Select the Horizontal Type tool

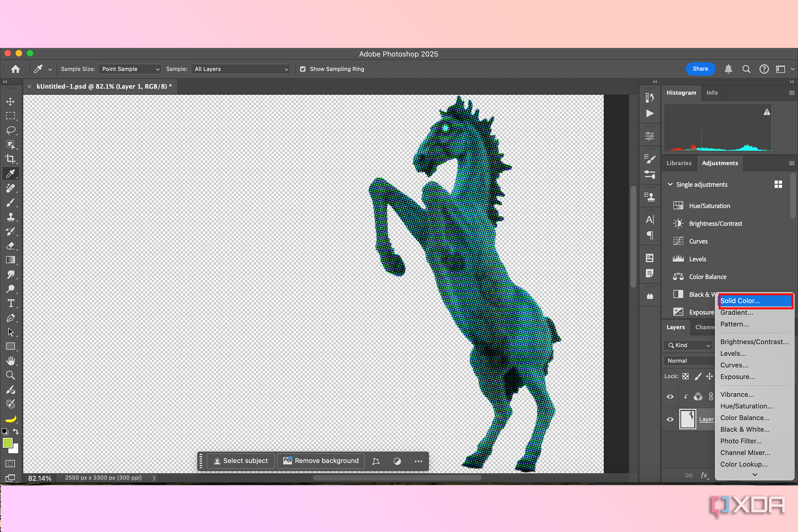[11, 303]
